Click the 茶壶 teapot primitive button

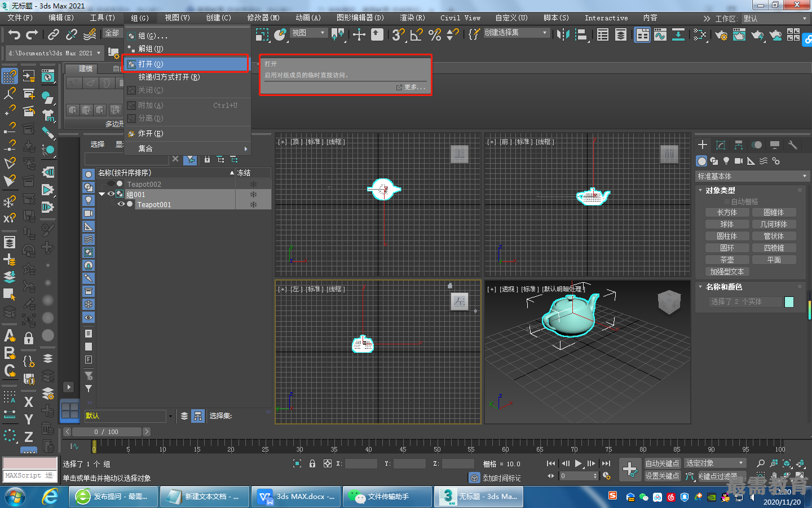(x=727, y=260)
